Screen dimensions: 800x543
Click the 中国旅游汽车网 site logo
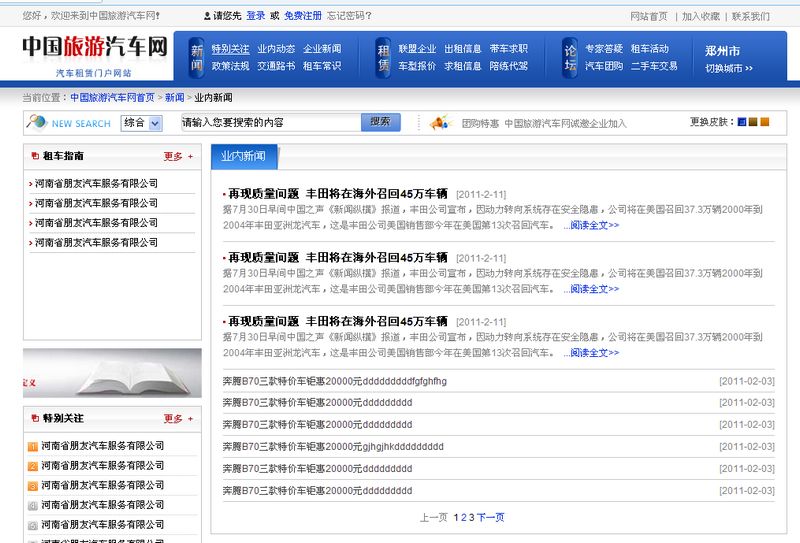click(95, 47)
